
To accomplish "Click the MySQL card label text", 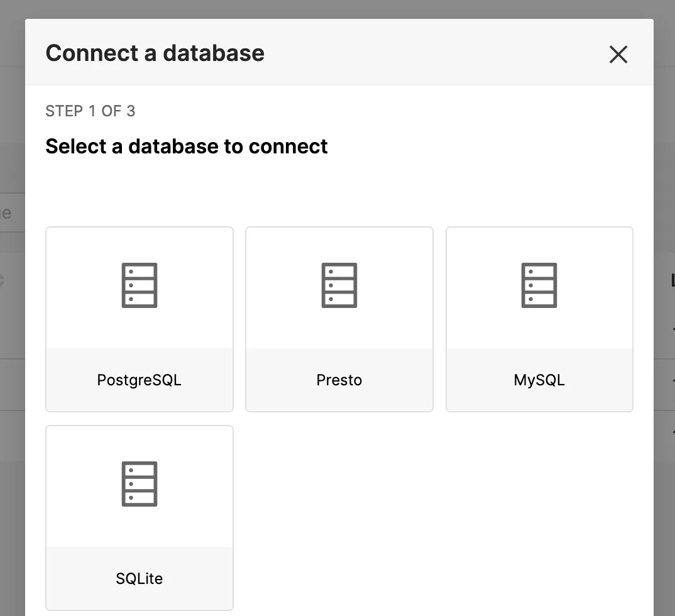I will tap(539, 380).
